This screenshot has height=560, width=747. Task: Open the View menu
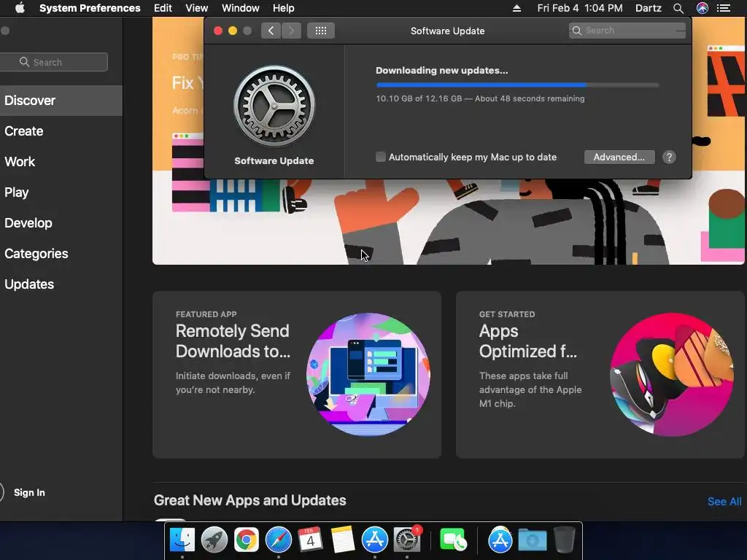click(197, 8)
